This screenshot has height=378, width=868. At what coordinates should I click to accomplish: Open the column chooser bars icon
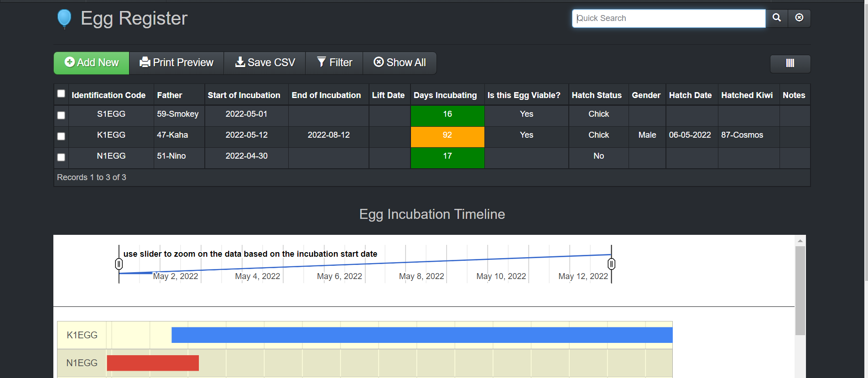pos(790,63)
